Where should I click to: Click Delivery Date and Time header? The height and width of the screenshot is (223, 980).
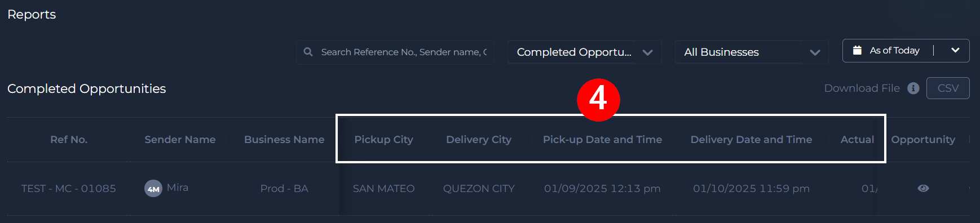(751, 140)
